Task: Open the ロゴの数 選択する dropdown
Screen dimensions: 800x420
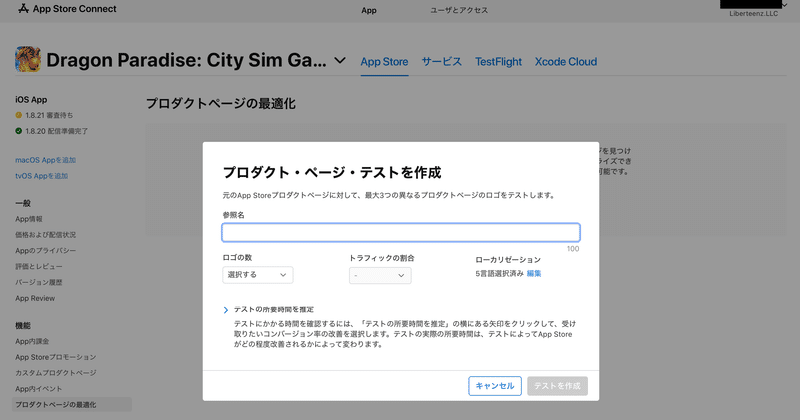Action: [x=258, y=275]
